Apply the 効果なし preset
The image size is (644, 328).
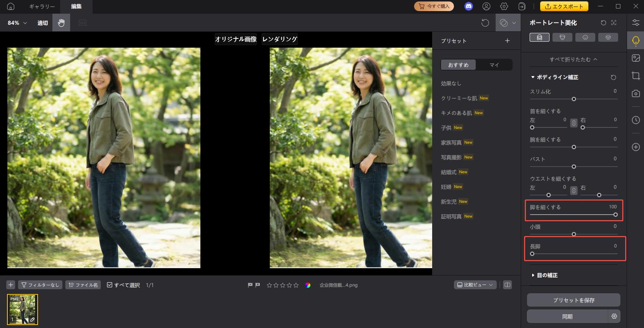(x=451, y=83)
